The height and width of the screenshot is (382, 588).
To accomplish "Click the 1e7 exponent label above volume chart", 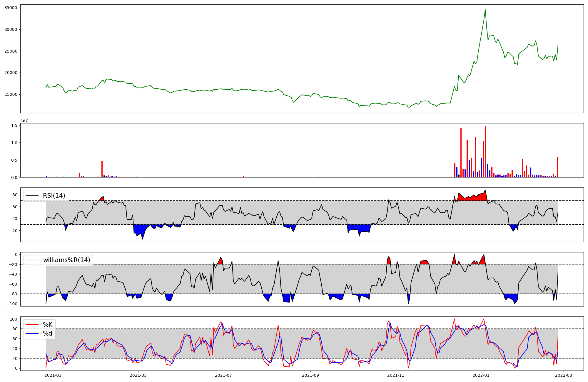I will 24,120.
